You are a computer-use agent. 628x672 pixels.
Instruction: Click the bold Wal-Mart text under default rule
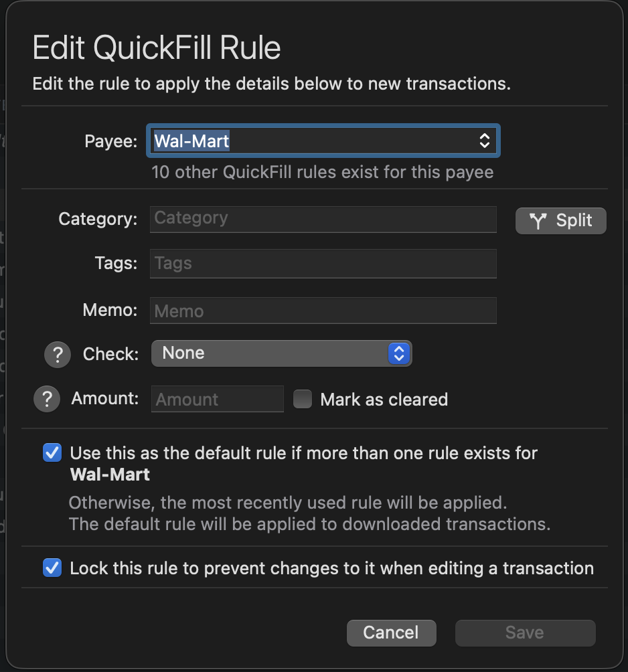(110, 475)
